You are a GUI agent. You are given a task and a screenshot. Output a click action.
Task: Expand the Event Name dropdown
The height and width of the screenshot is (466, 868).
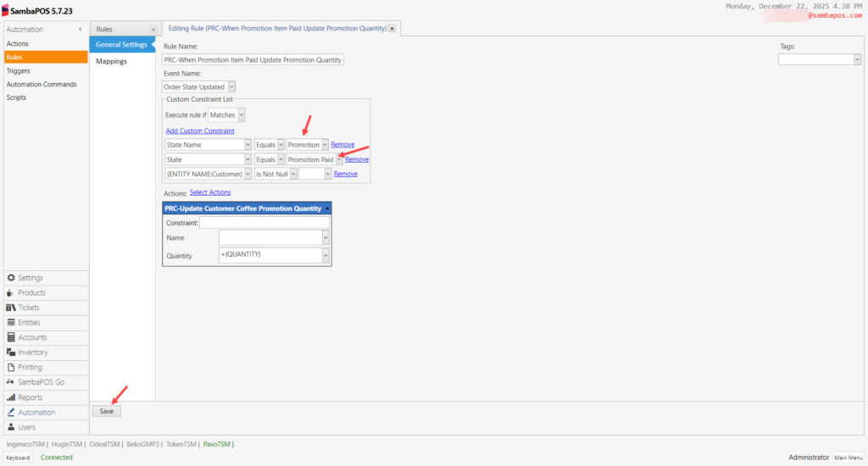click(x=232, y=86)
